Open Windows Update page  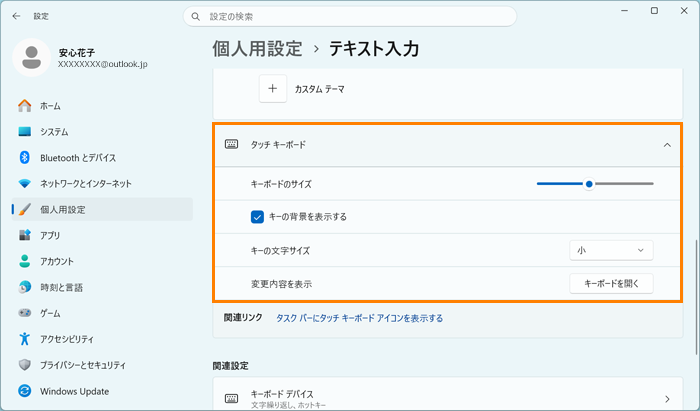click(102, 391)
